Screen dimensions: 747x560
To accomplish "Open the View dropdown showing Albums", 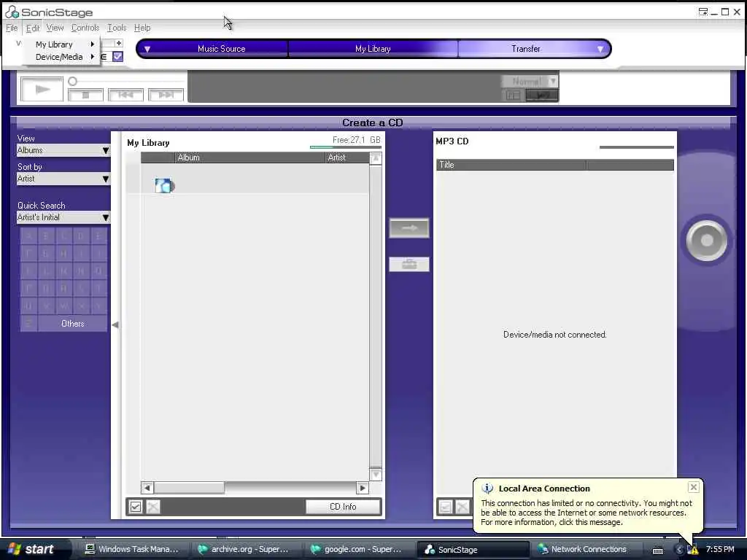I will (63, 150).
